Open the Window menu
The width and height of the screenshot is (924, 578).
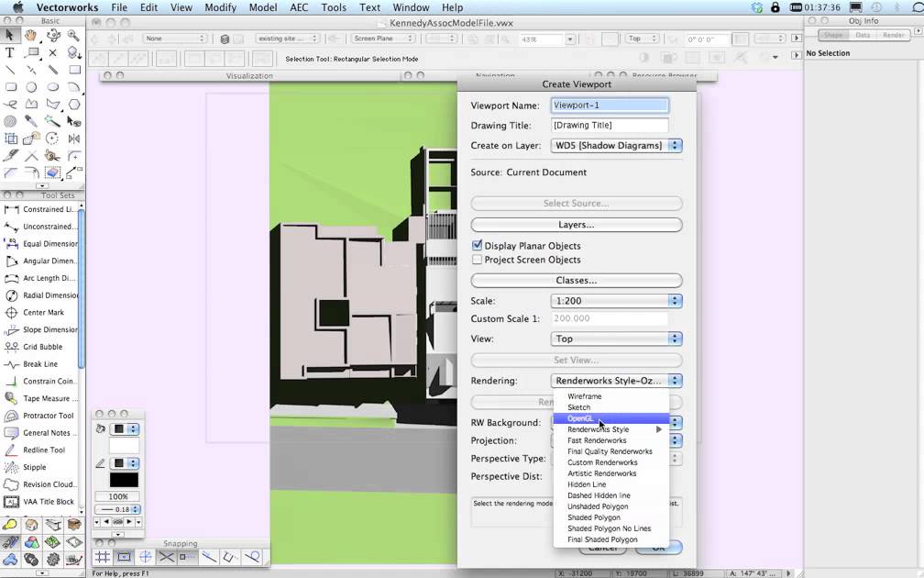(411, 7)
